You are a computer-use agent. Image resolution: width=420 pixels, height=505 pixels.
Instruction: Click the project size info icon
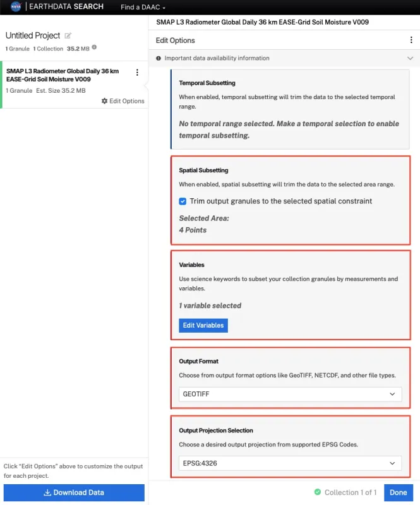click(94, 47)
